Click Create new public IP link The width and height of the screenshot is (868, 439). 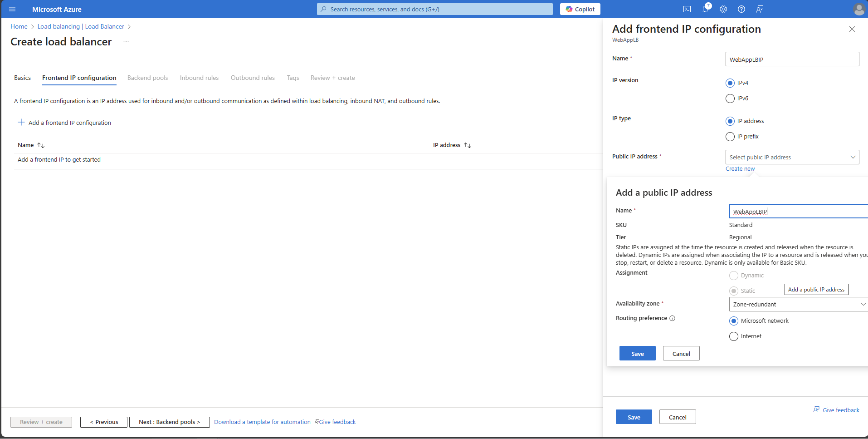[740, 169]
